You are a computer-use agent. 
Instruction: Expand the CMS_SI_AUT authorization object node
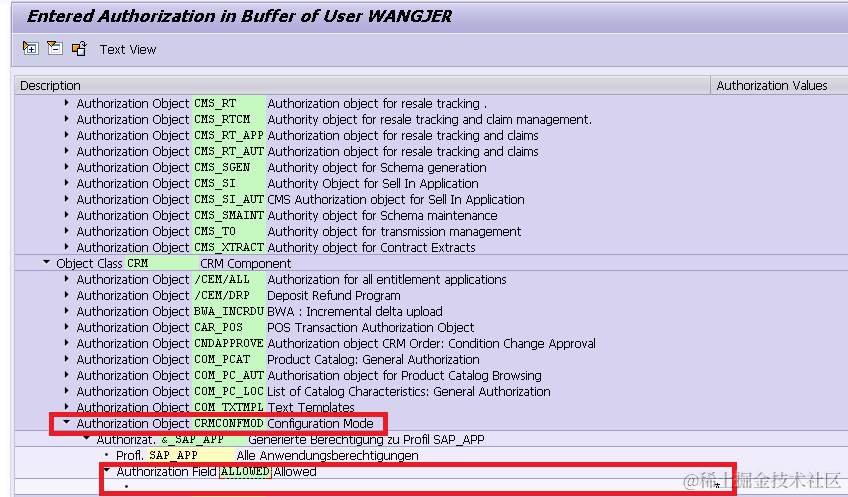tap(67, 199)
